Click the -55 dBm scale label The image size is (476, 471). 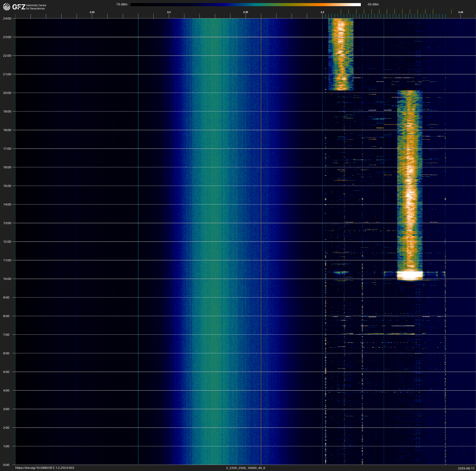tap(373, 4)
